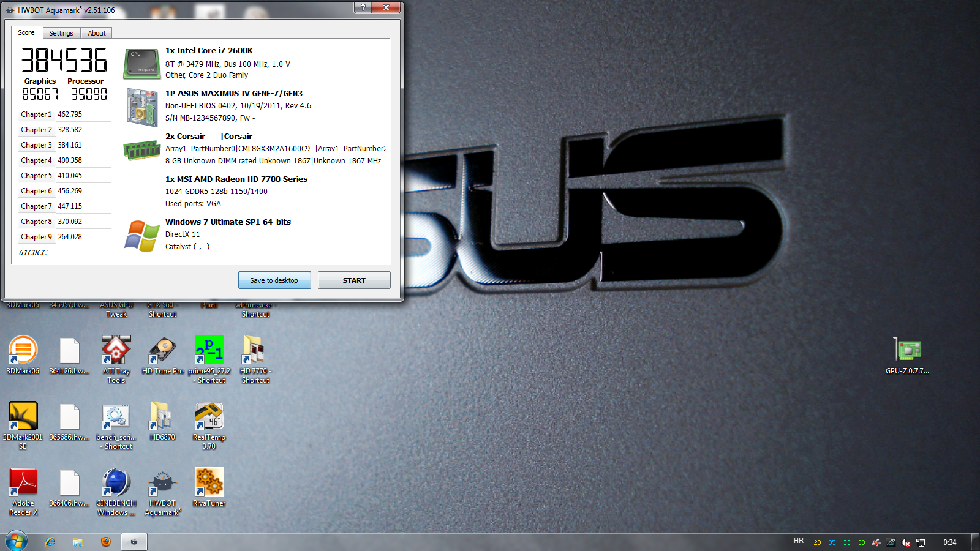The height and width of the screenshot is (551, 980).
Task: Open ATI Tray Tools shortcut
Action: point(116,359)
